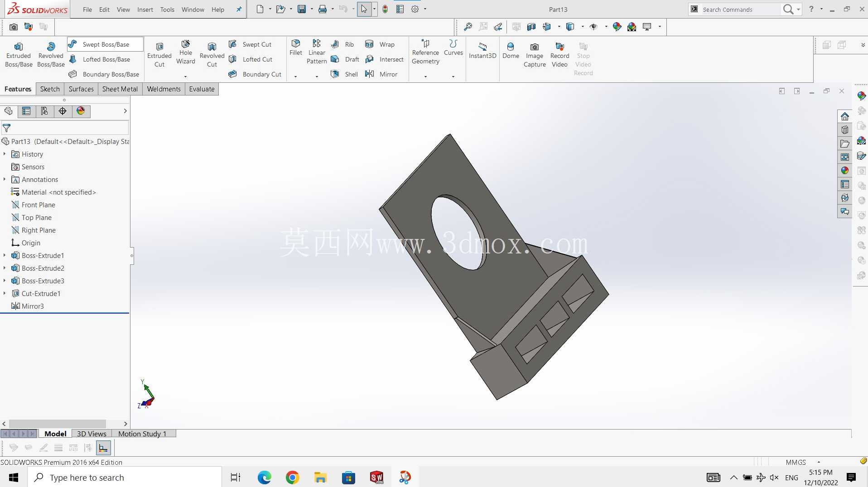Open the 3D Views tab

[92, 434]
